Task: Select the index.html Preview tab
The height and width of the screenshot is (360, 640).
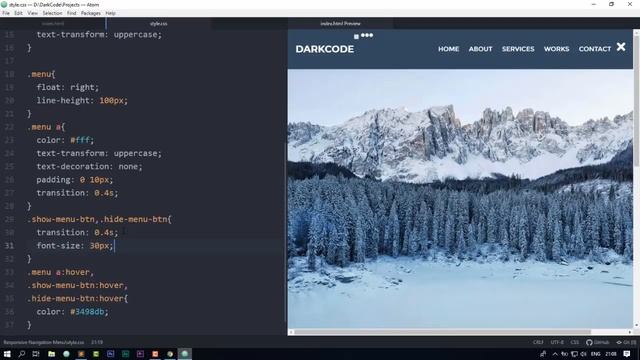Action: point(340,24)
